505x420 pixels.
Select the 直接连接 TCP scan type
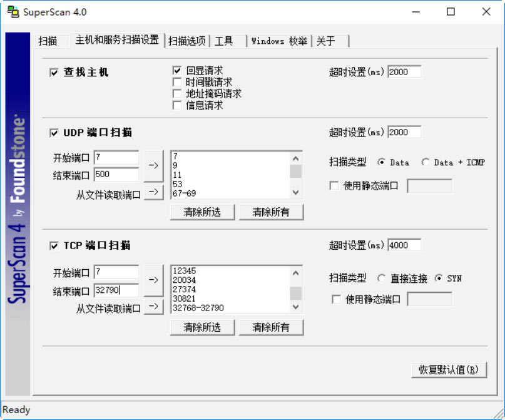coord(381,278)
